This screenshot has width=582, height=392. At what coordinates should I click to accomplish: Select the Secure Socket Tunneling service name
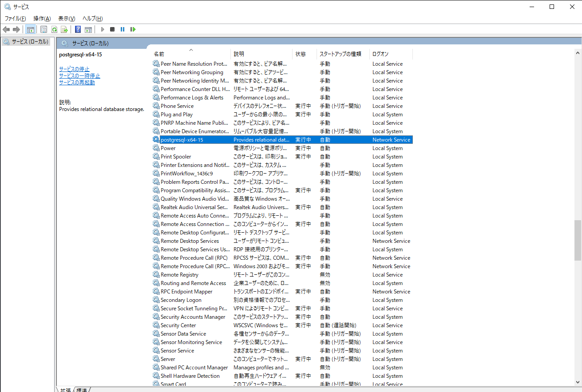195,308
